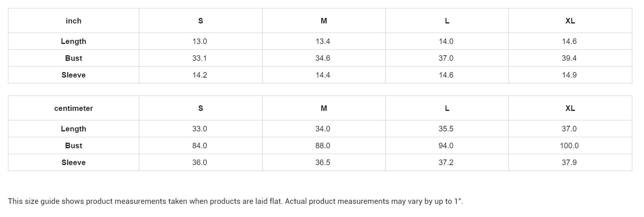This screenshot has height=217, width=644.
Task: Click the 39.4 Bust value for XL
Action: click(x=570, y=58)
